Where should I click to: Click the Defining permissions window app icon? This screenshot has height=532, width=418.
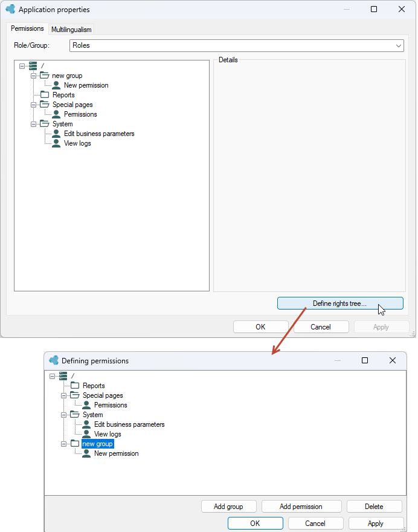54,360
